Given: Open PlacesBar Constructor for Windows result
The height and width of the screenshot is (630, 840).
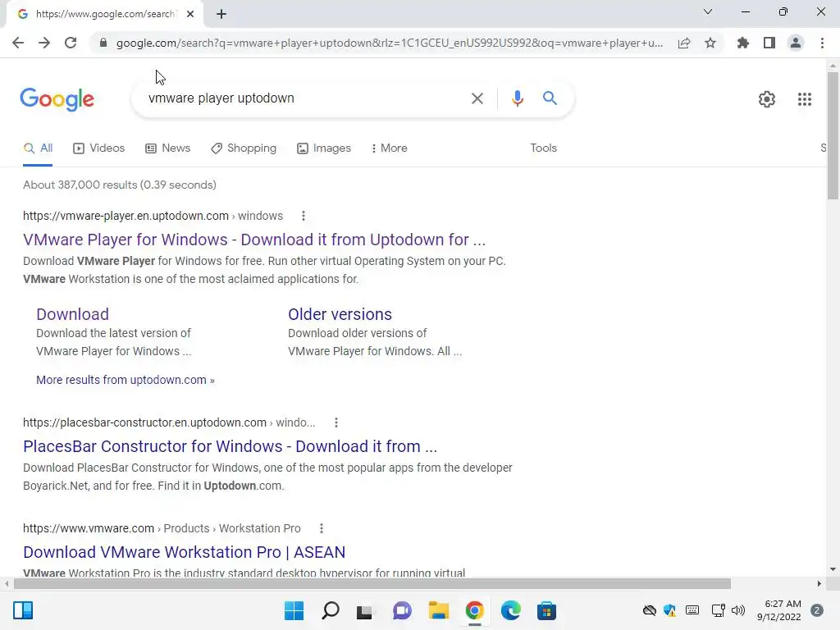Looking at the screenshot, I should click(231, 447).
